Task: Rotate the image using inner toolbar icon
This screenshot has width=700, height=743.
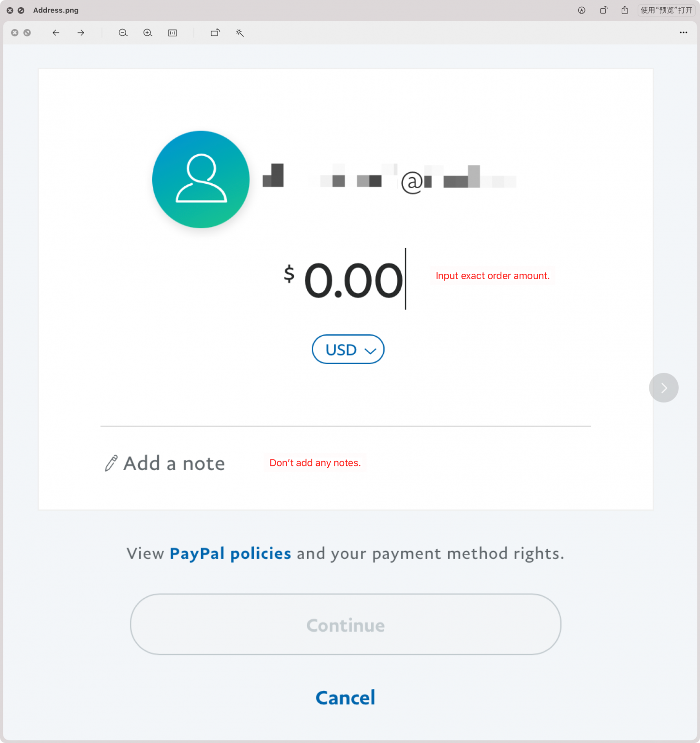Action: [x=215, y=33]
